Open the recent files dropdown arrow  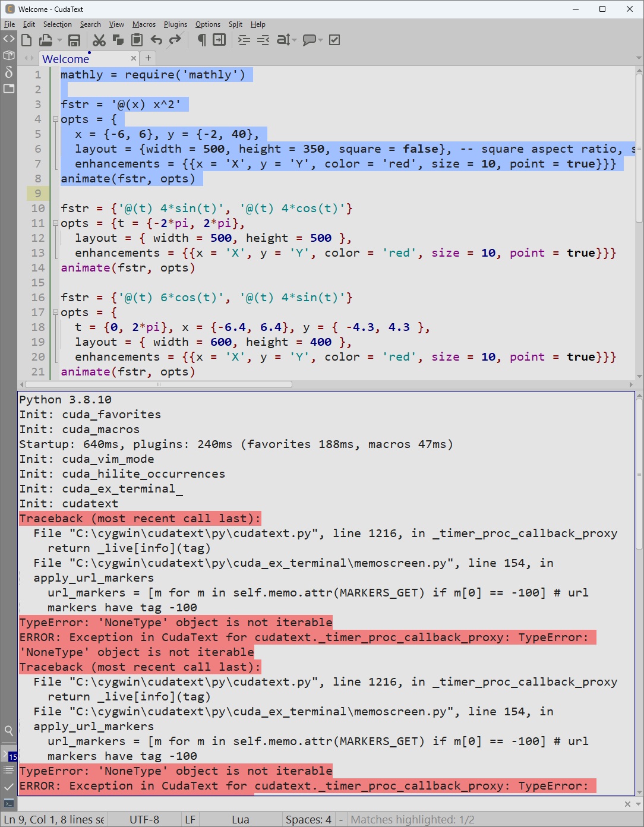point(59,40)
